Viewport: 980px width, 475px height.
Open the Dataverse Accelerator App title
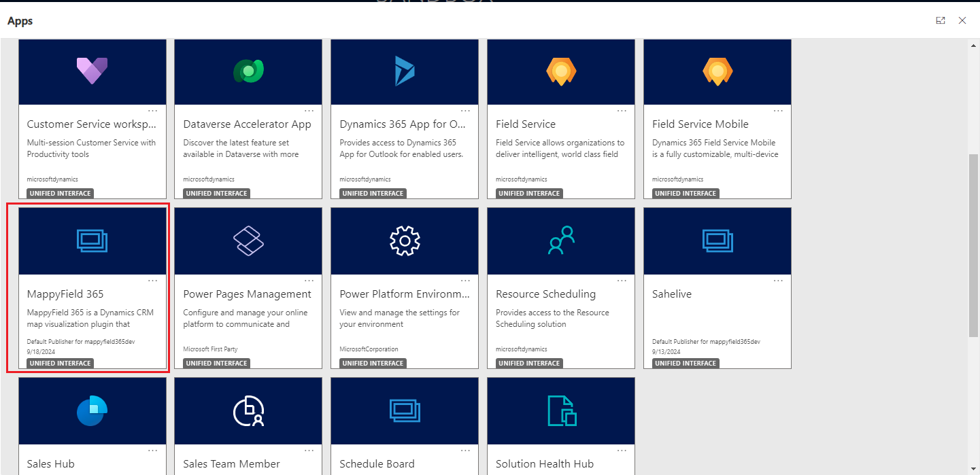coord(247,124)
